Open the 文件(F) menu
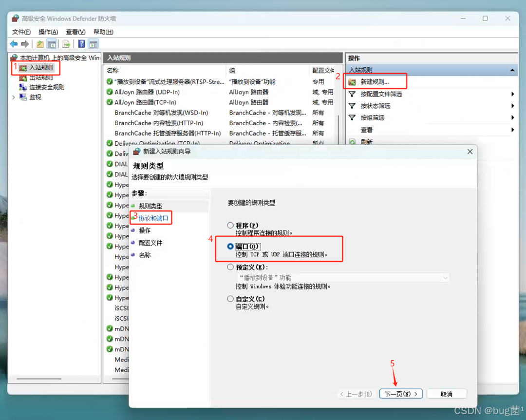This screenshot has height=420, width=526. coord(21,32)
